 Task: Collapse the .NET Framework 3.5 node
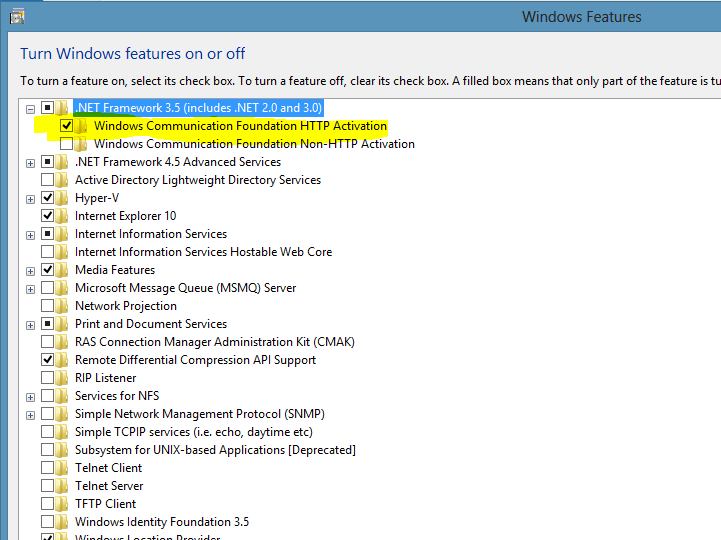[x=30, y=109]
